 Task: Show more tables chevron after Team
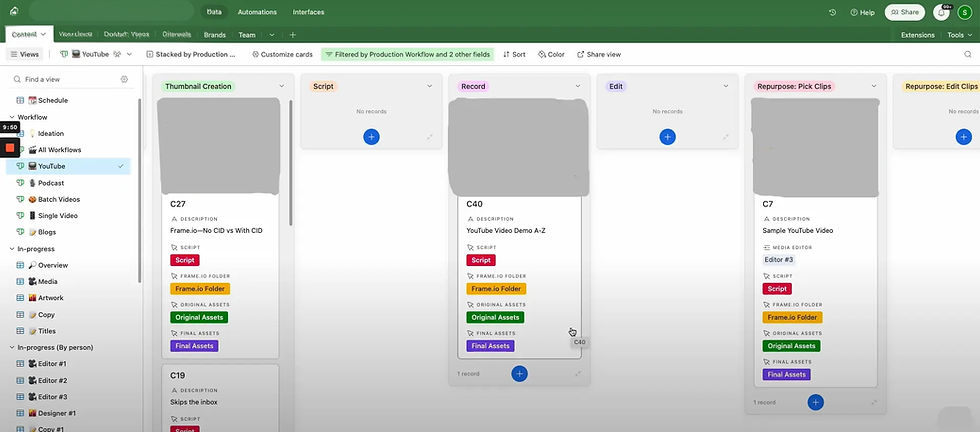pyautogui.click(x=272, y=35)
